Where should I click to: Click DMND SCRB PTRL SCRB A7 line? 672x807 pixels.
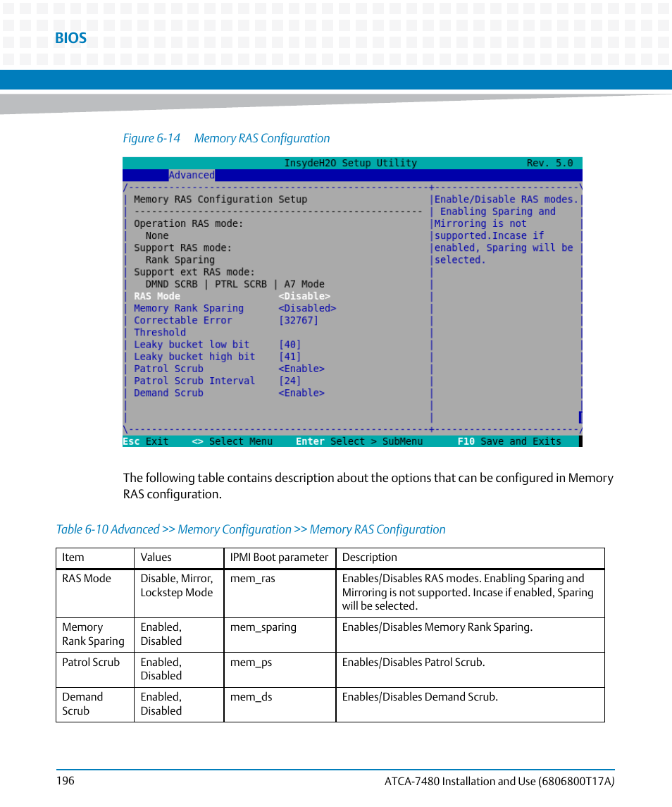tap(235, 284)
